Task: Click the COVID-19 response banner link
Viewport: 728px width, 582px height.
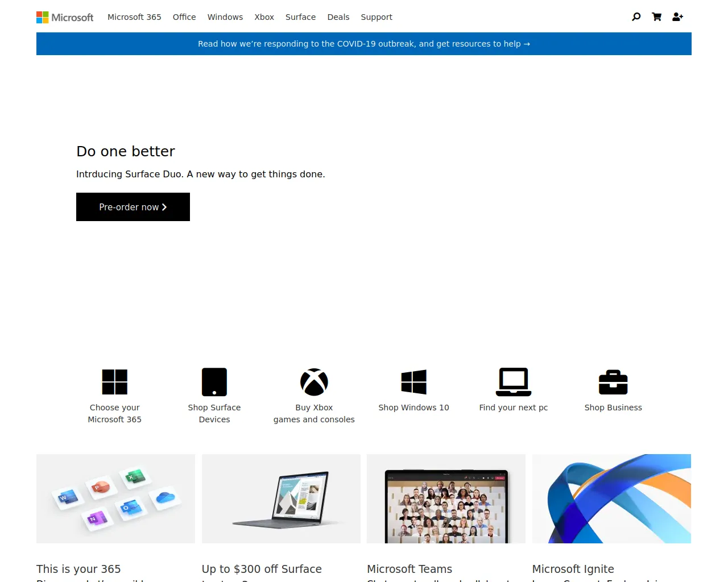Action: point(364,44)
